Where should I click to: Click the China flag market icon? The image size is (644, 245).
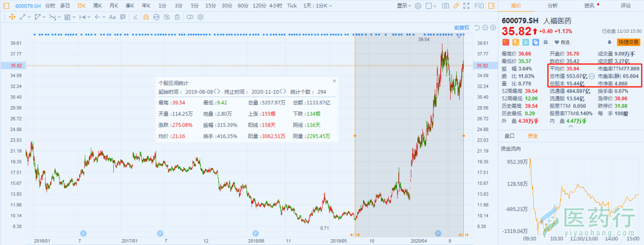click(x=506, y=42)
